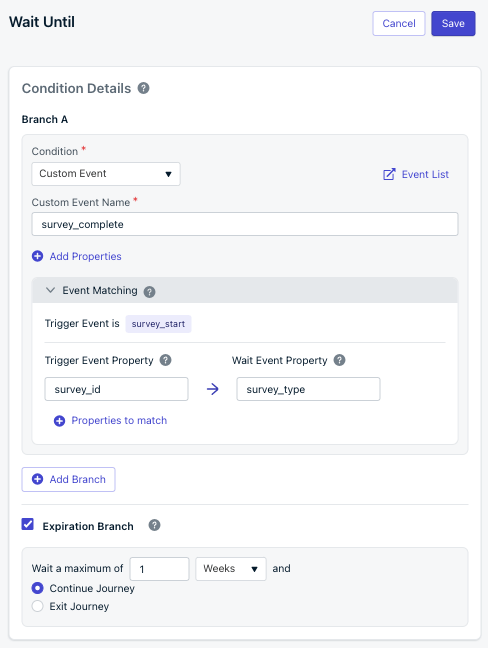Click Trigger Event Property help icon
This screenshot has height=648, width=488.
pyautogui.click(x=166, y=360)
